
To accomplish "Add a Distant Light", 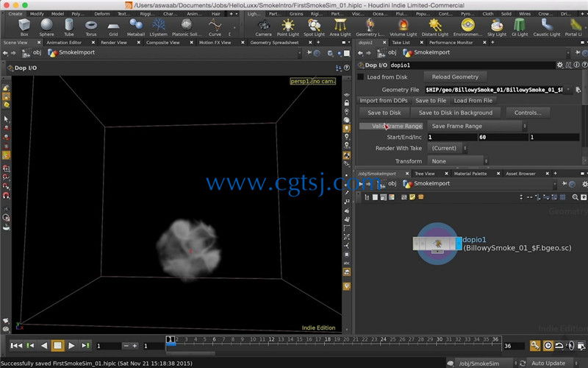I will [x=434, y=27].
